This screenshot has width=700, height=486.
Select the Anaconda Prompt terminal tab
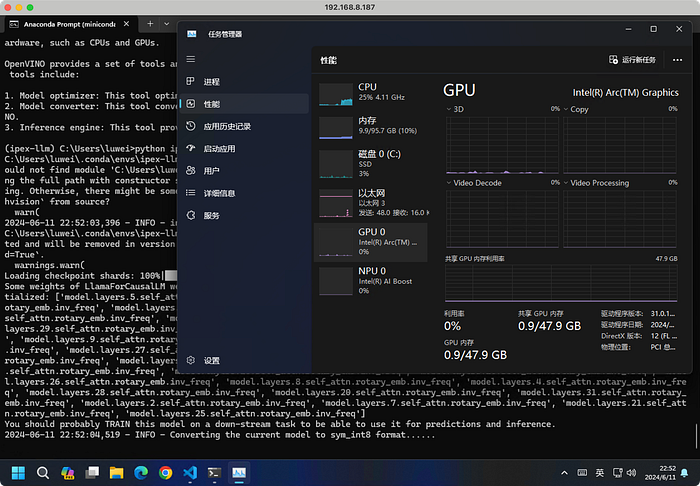tap(69, 24)
